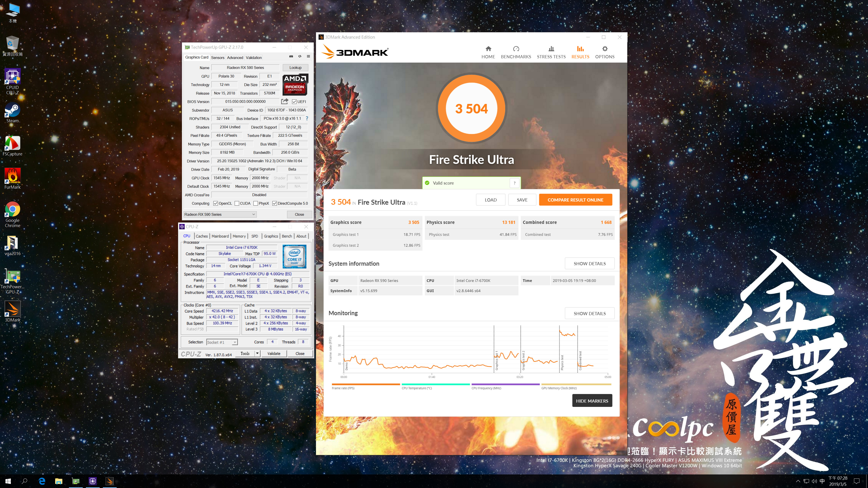Open the vga2016 desktop icon
The image size is (868, 488).
12,246
